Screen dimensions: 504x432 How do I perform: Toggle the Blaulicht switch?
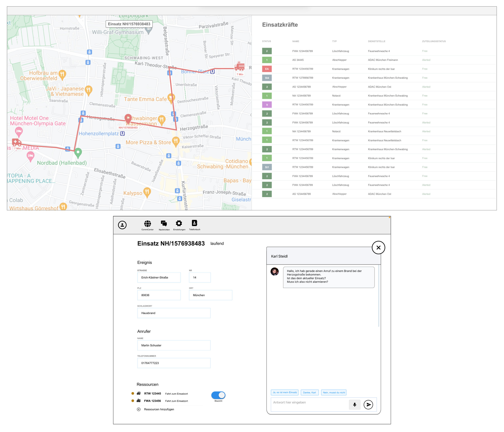coord(218,395)
